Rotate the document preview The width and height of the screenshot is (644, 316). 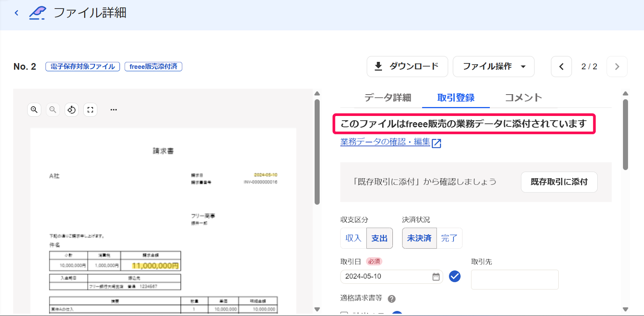(72, 109)
